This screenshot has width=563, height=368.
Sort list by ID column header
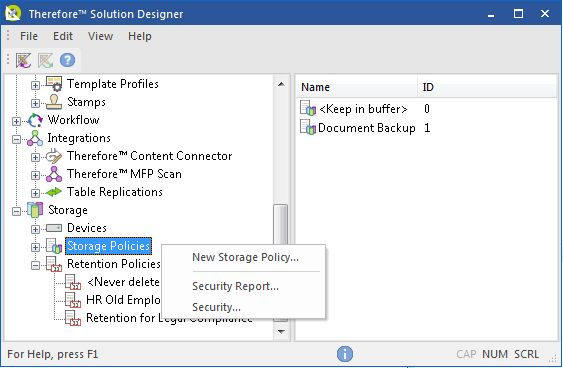(x=487, y=87)
